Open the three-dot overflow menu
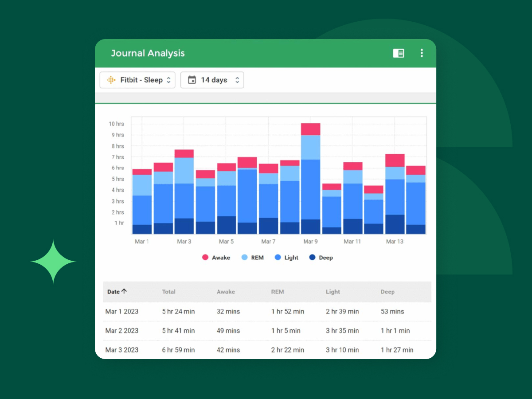Image resolution: width=532 pixels, height=399 pixels. tap(422, 53)
